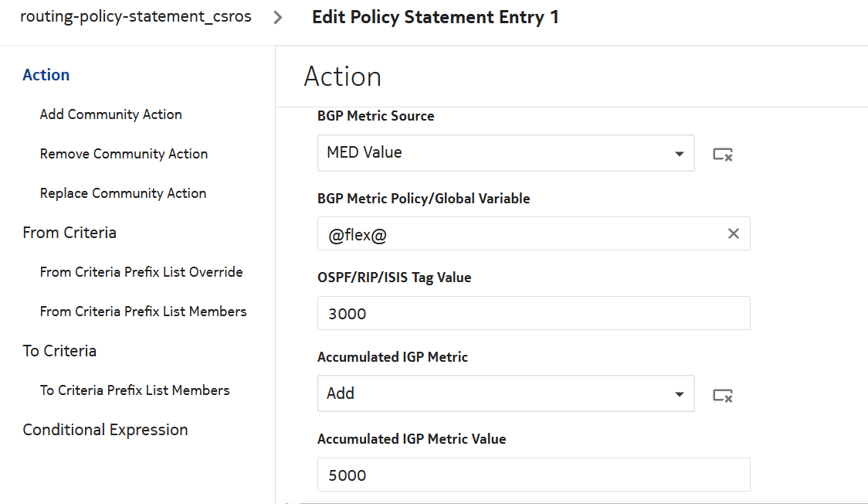Viewport: 868px width, 504px height.
Task: Clear the @flex@ variable text with X
Action: 733,233
